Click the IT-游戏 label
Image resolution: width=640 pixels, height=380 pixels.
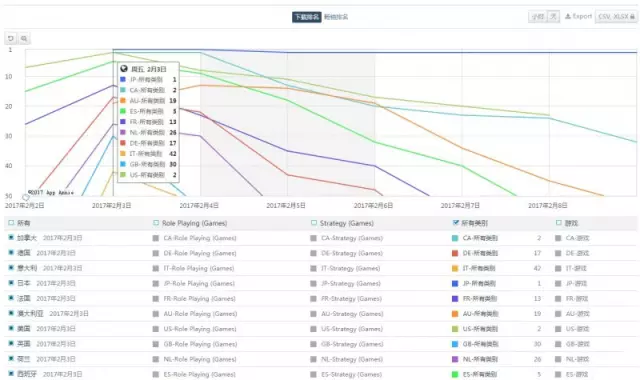576,268
